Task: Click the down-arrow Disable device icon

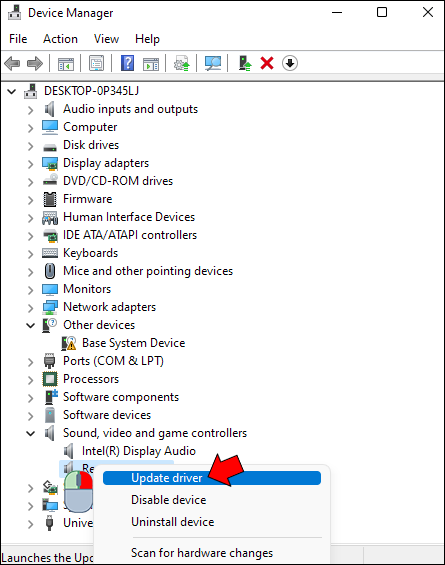Action: coord(290,63)
